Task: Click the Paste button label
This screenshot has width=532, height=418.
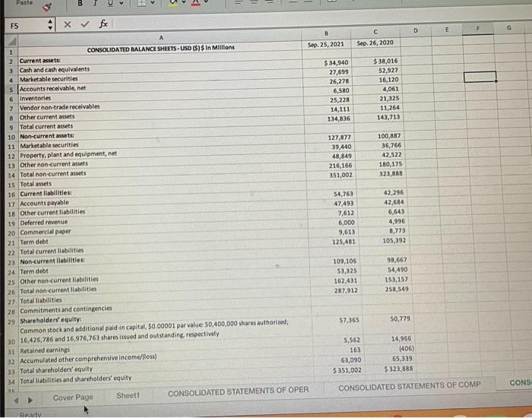Action: pyautogui.click(x=24, y=3)
